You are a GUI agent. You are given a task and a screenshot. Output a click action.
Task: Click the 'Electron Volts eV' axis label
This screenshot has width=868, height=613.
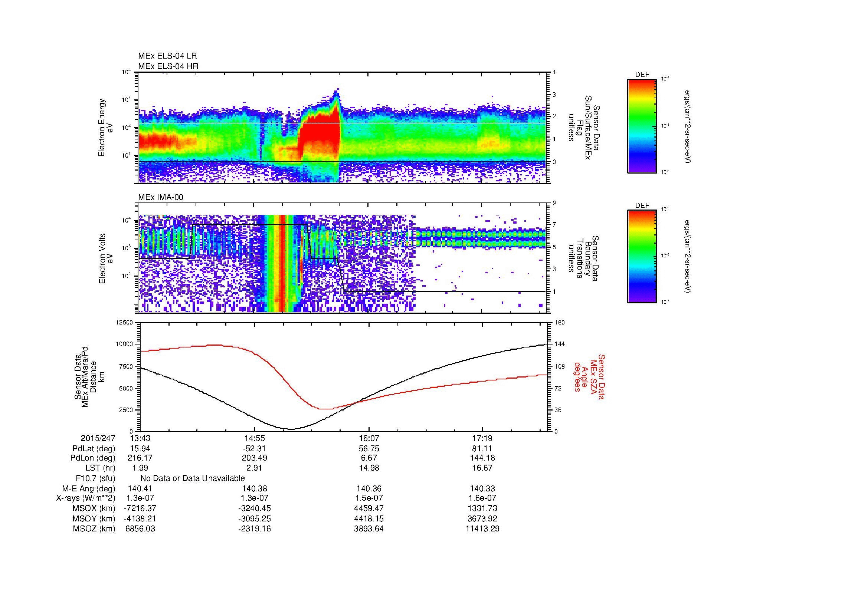(x=105, y=258)
